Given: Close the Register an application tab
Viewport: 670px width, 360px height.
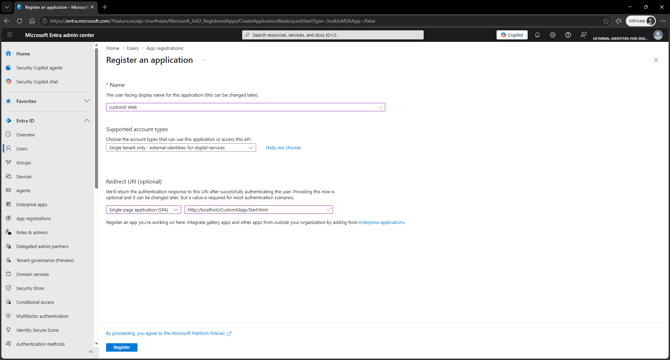Looking at the screenshot, I should pyautogui.click(x=92, y=7).
